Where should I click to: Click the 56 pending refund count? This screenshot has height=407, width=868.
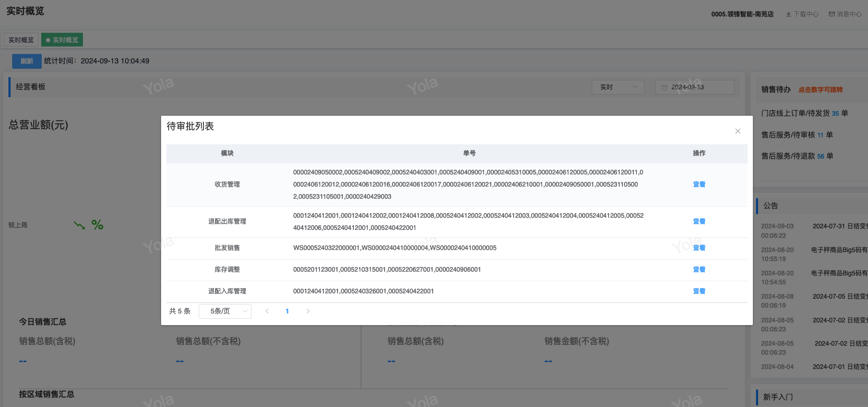[x=820, y=156]
